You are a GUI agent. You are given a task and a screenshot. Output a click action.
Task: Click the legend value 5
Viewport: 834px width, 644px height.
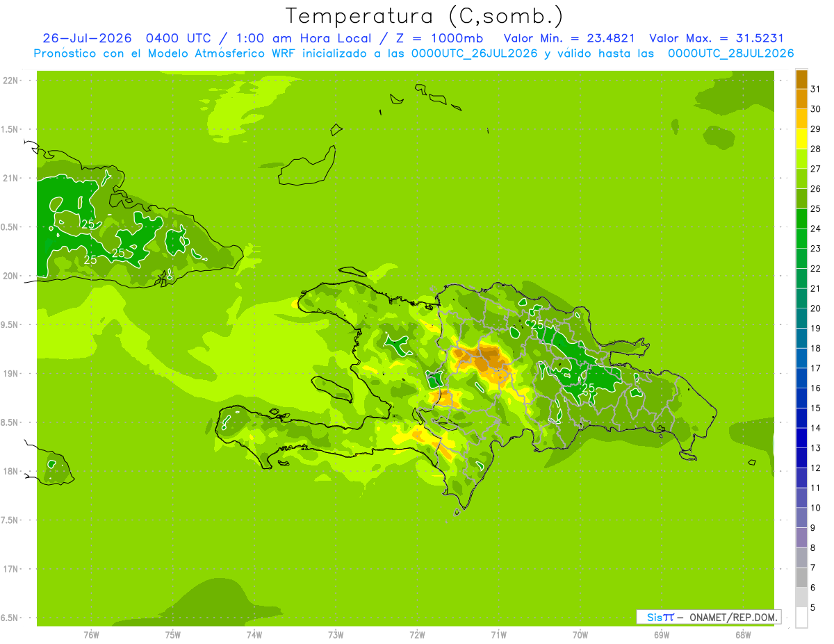[x=813, y=608]
